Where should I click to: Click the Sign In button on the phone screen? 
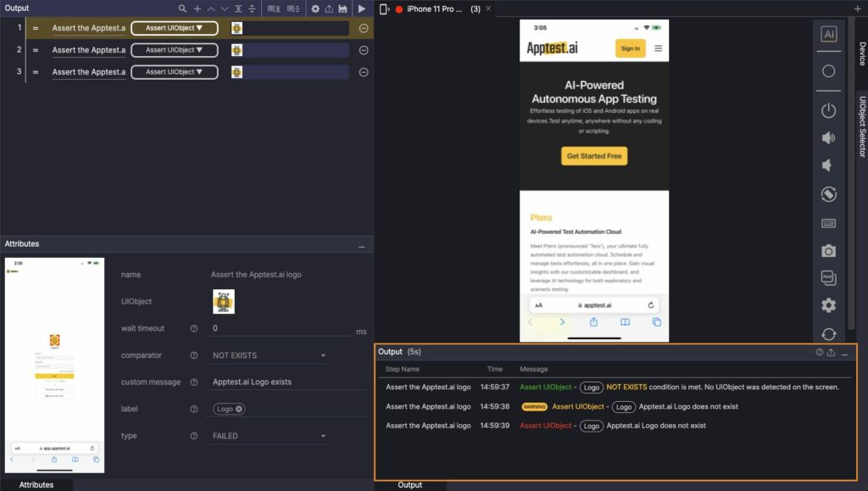click(630, 48)
